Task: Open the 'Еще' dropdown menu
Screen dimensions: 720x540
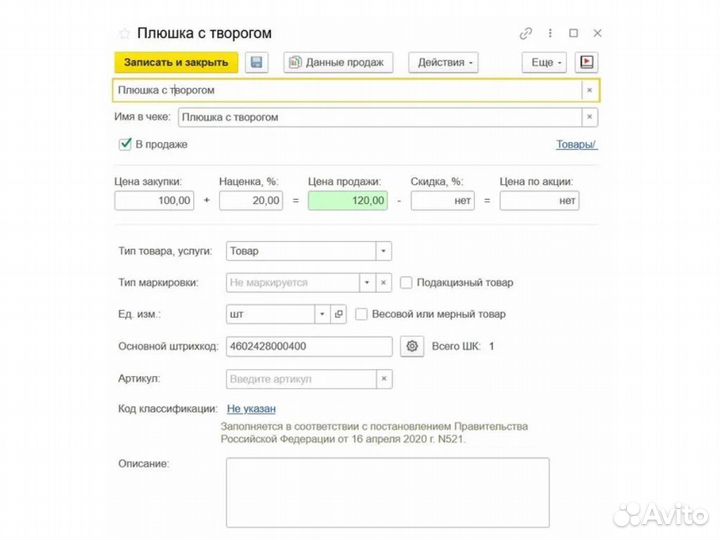Action: pyautogui.click(x=545, y=62)
